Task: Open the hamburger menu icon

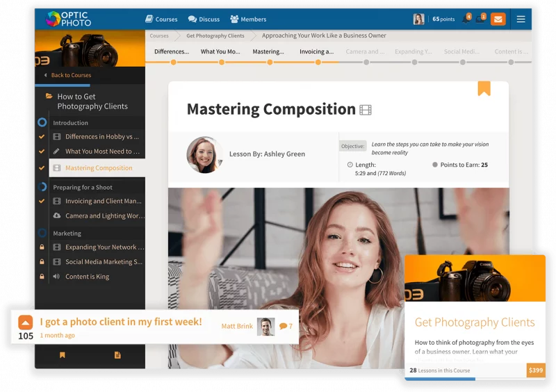Action: pyautogui.click(x=521, y=19)
